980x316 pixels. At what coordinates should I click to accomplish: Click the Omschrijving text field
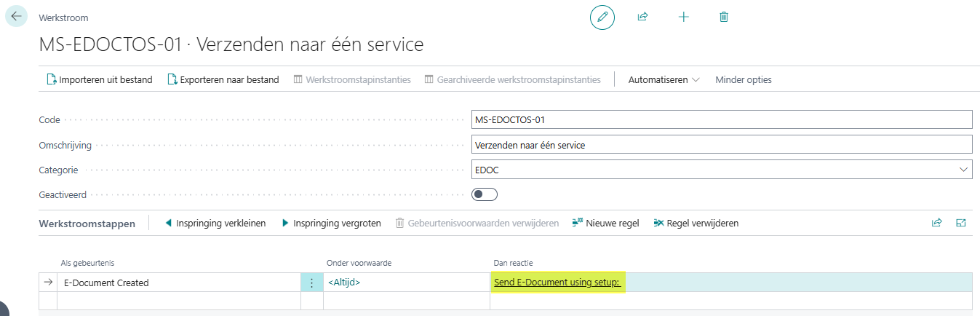pyautogui.click(x=721, y=145)
